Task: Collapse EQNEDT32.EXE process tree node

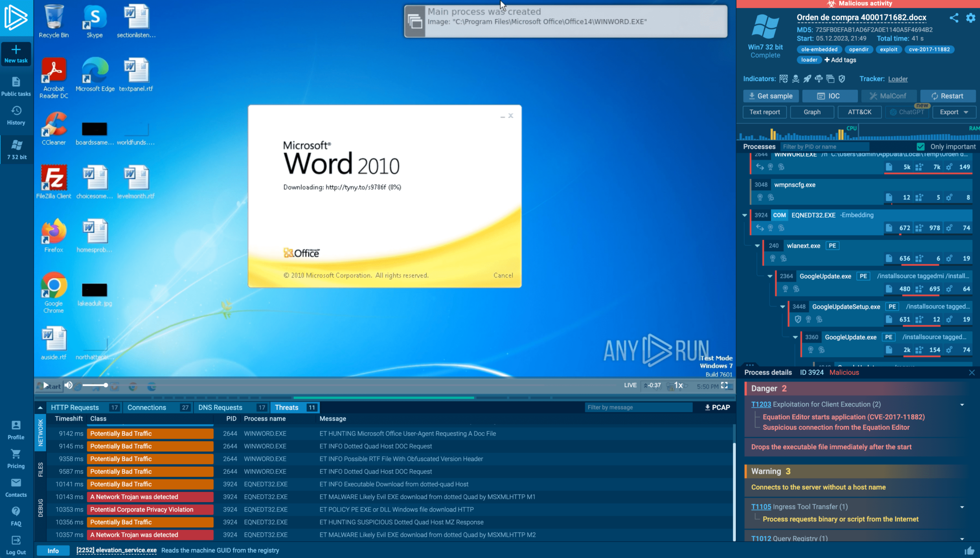Action: [x=745, y=215]
